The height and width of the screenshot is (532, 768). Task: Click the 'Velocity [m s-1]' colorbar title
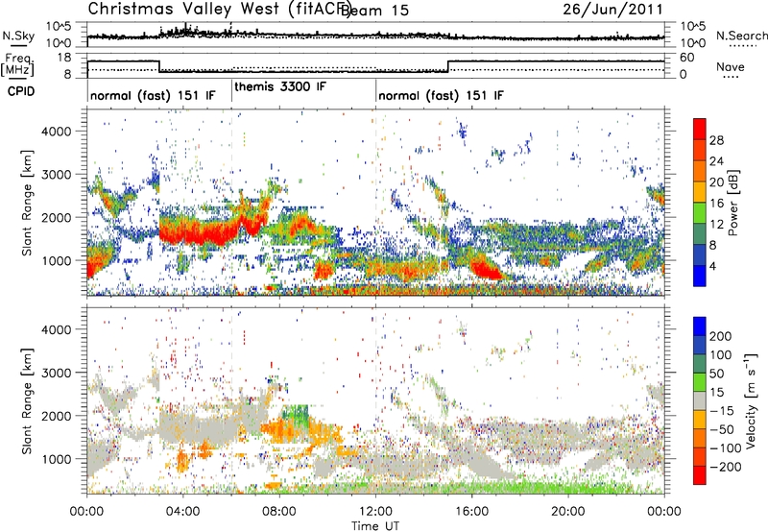pos(750,400)
